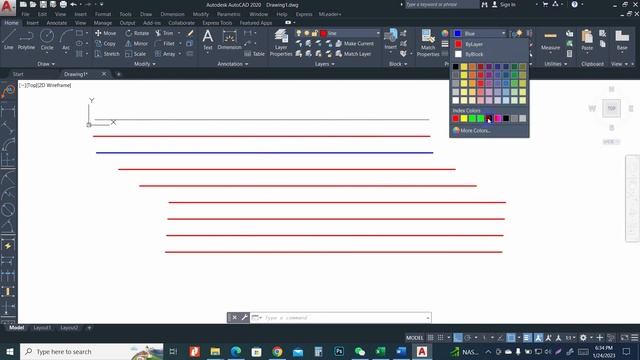Open the Start file tab
This screenshot has height=360, width=640.
point(18,74)
